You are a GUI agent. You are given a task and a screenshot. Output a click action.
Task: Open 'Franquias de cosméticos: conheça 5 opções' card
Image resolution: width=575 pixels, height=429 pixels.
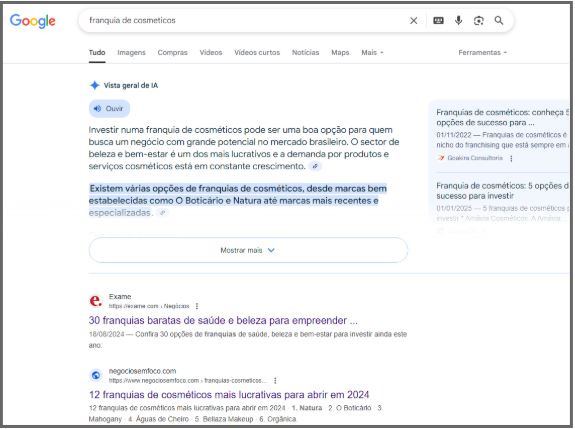click(502, 117)
